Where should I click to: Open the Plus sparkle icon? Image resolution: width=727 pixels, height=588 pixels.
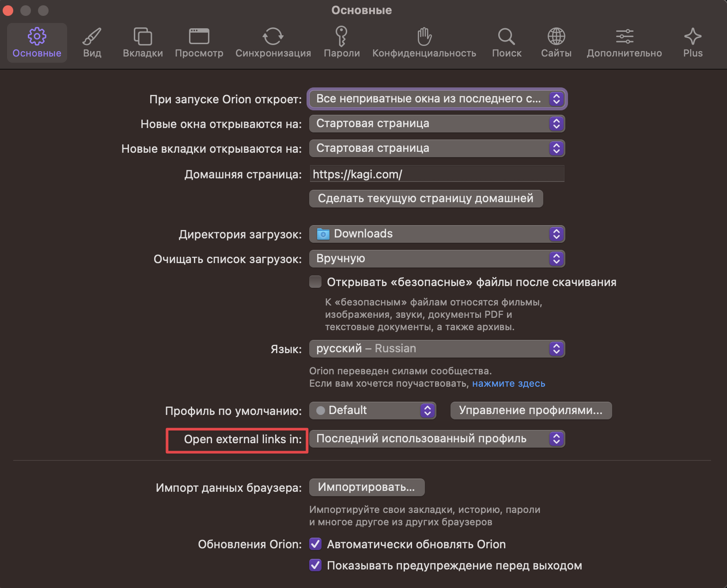point(693,37)
